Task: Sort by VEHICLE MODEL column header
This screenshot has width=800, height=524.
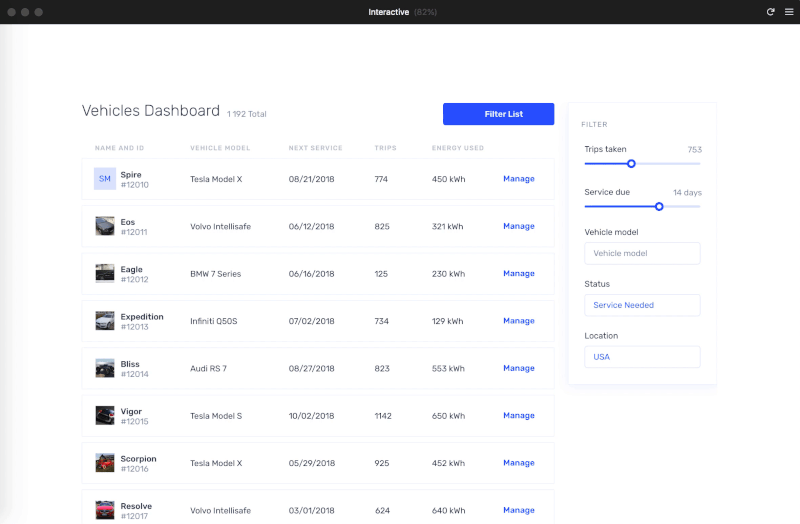Action: coord(220,148)
